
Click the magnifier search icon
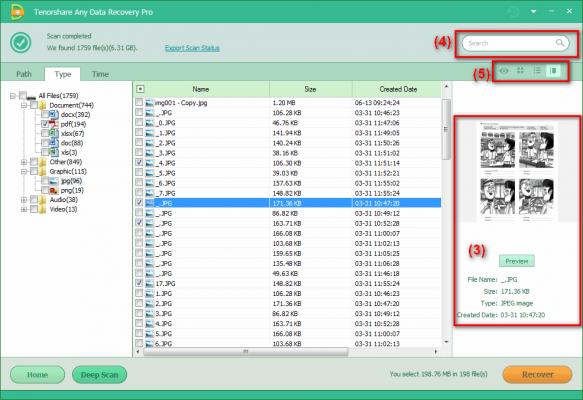click(x=560, y=43)
